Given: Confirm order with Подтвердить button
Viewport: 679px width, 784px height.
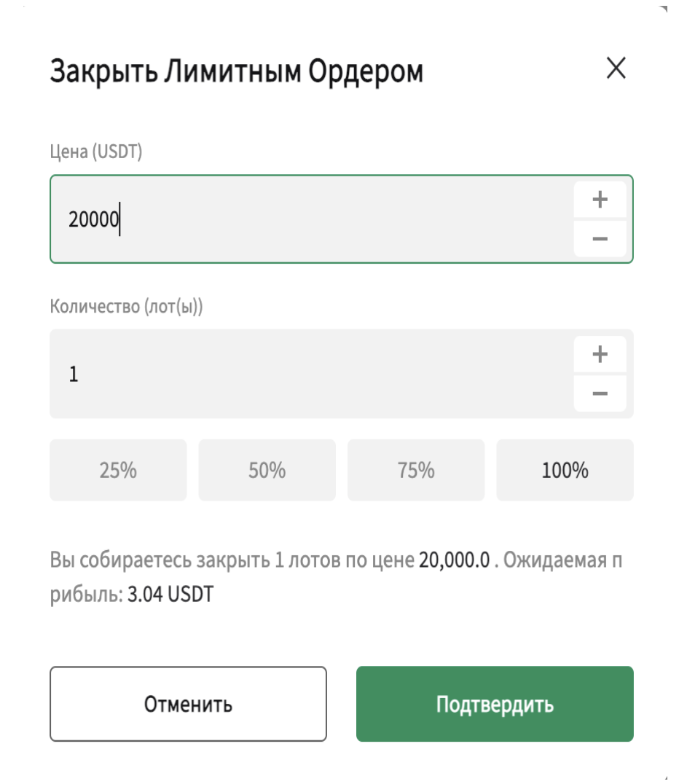Looking at the screenshot, I should (495, 704).
